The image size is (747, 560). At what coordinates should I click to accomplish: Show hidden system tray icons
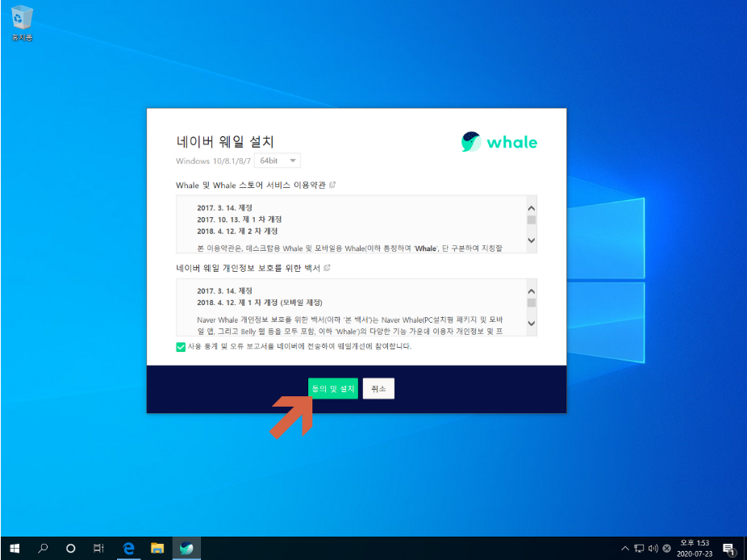coord(625,548)
